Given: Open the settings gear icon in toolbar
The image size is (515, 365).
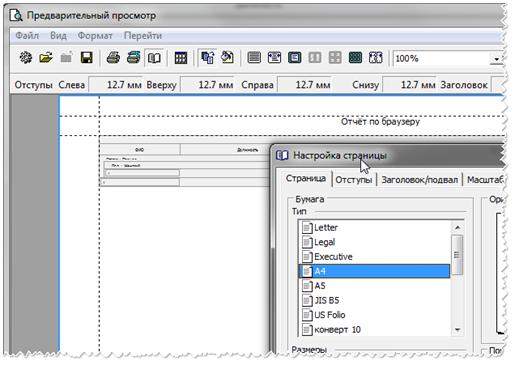Looking at the screenshot, I should 26,58.
